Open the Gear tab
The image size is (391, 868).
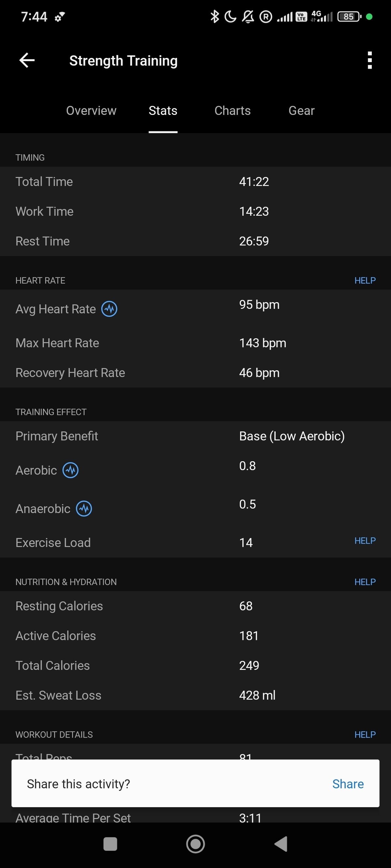click(x=301, y=111)
